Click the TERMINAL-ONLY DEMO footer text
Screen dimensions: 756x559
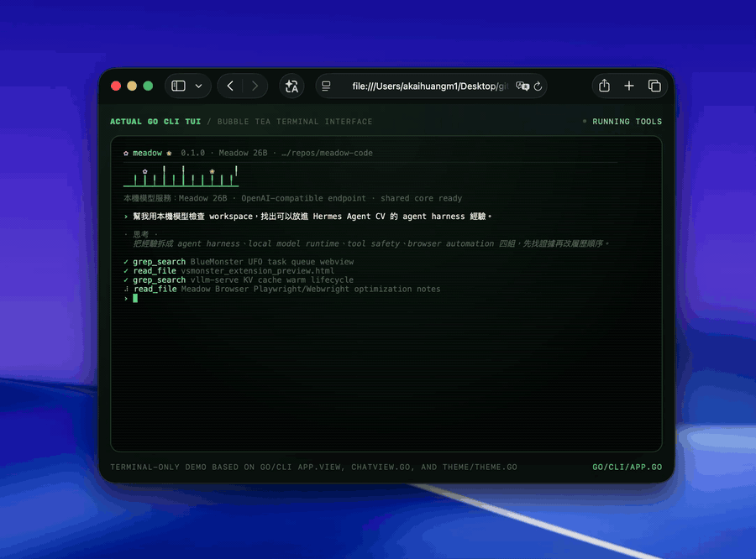click(313, 467)
